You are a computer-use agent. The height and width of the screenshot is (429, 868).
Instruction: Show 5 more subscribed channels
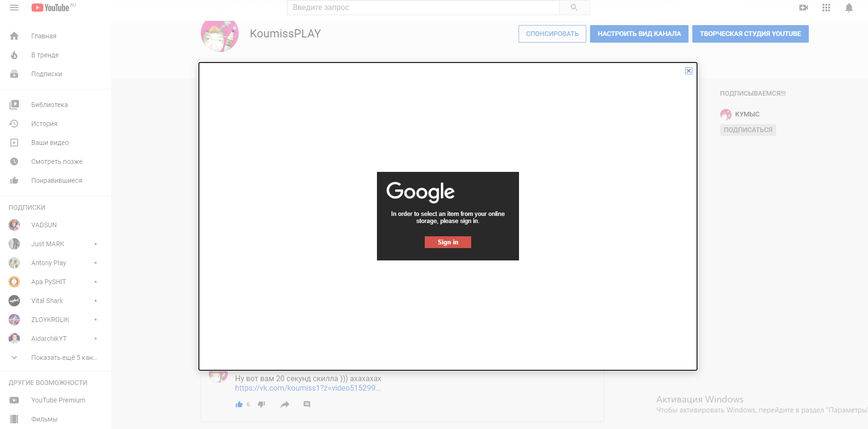pos(64,357)
